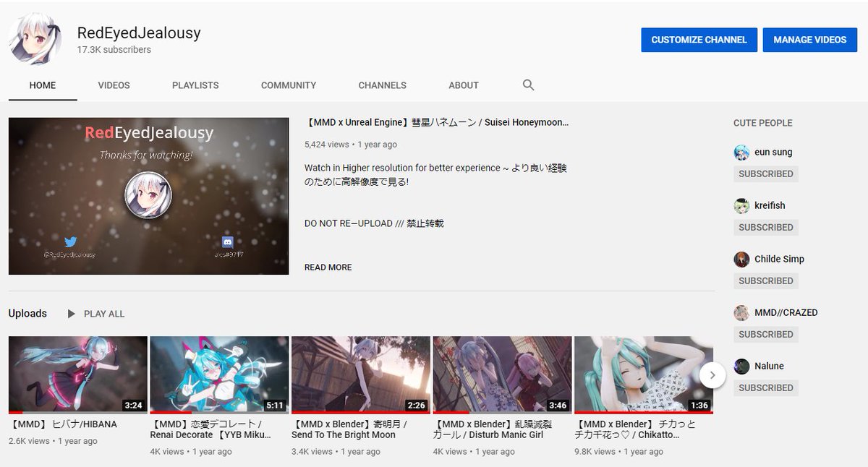Open the Chikatto video thumbnail
Image resolution: width=868 pixels, height=467 pixels.
point(644,375)
